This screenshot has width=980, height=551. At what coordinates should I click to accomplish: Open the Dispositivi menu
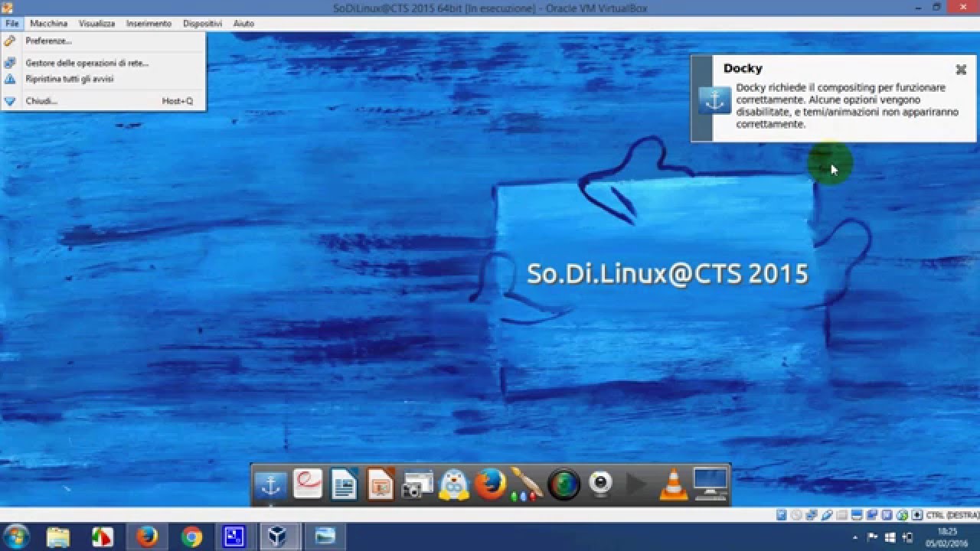point(202,24)
